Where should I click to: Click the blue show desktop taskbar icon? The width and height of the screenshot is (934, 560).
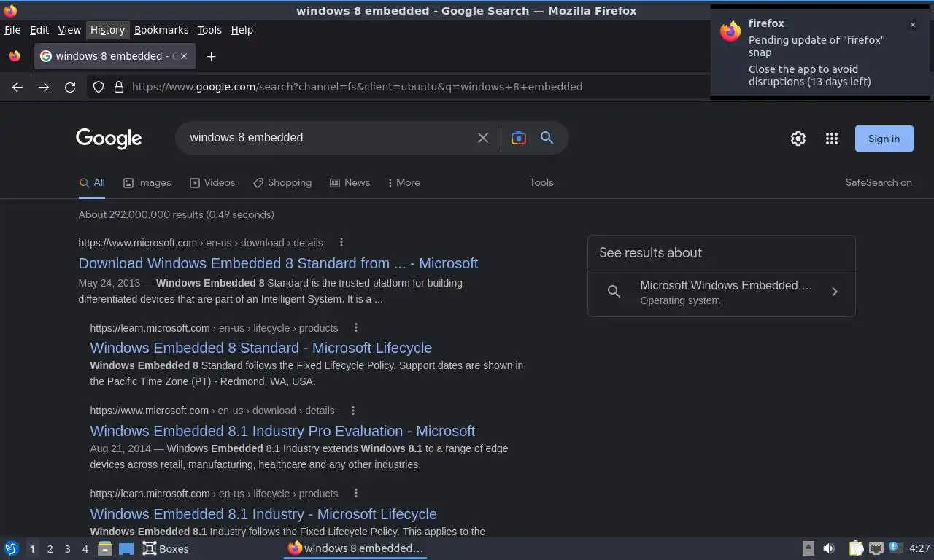point(126,548)
